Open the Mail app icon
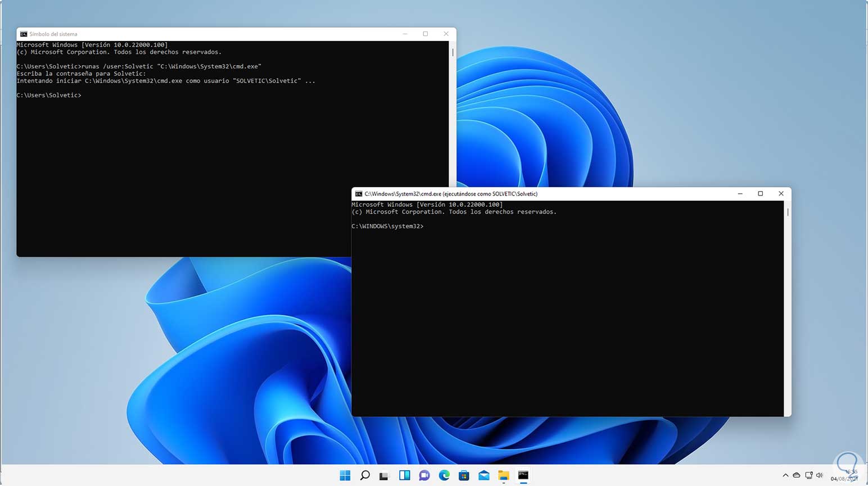The height and width of the screenshot is (486, 868). pyautogui.click(x=483, y=475)
